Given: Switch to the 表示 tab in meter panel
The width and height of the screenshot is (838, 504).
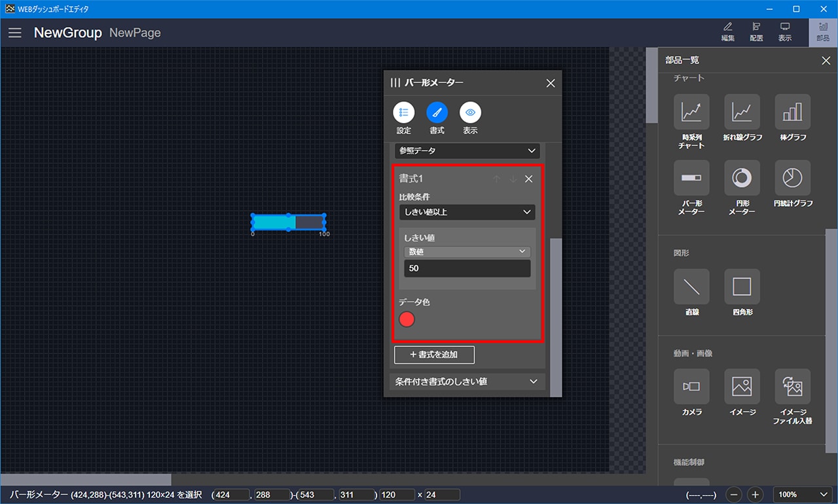Looking at the screenshot, I should (470, 113).
